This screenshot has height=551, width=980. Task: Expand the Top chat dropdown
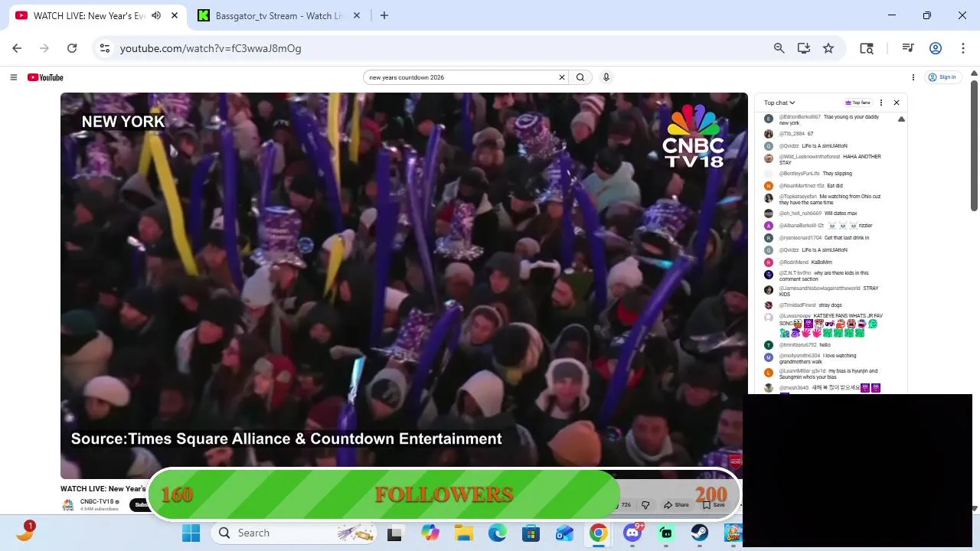point(779,103)
